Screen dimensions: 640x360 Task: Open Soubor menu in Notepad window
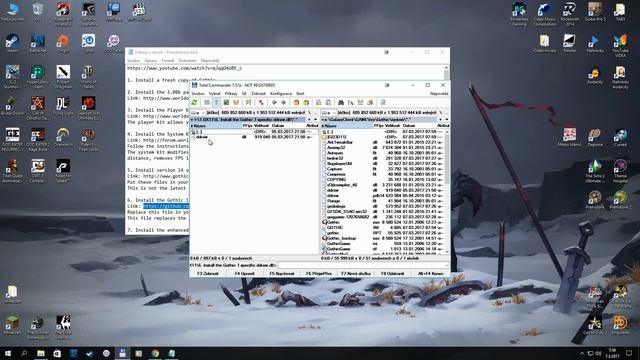point(133,60)
